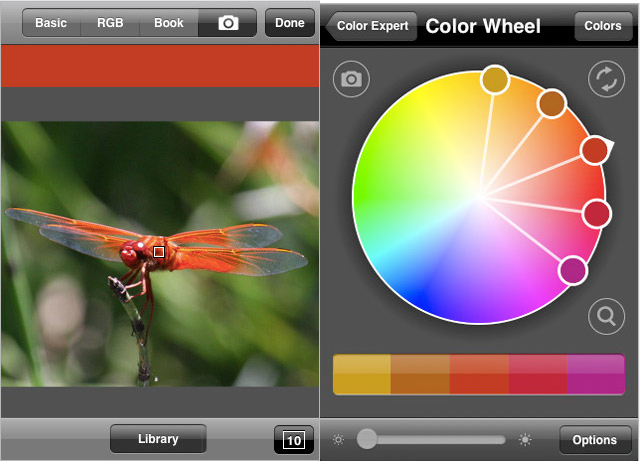Open the Colors list button
Image resolution: width=640 pixels, height=461 pixels.
pyautogui.click(x=603, y=26)
